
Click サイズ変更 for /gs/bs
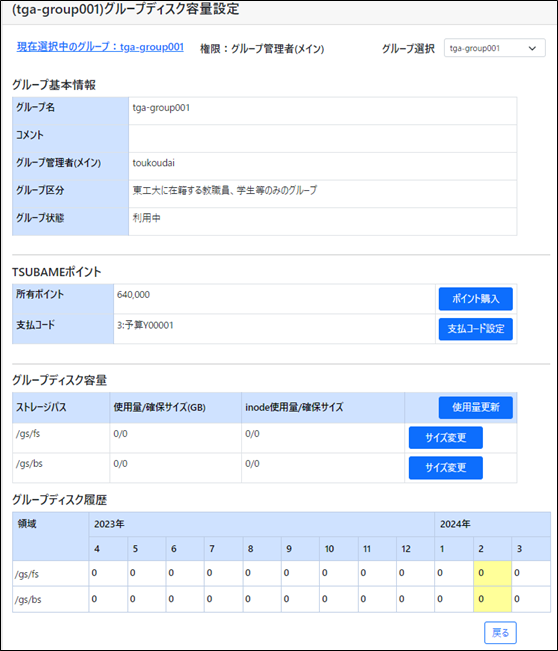[445, 468]
